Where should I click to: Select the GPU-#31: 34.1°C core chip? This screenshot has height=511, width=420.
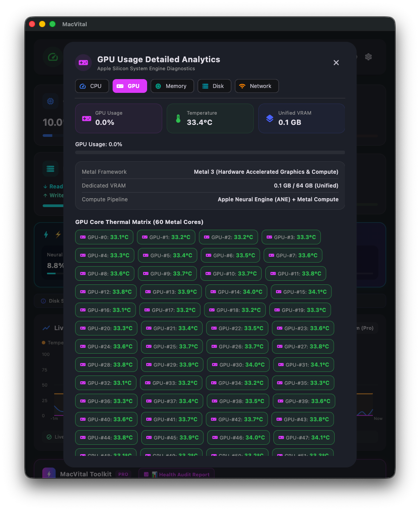coord(304,365)
